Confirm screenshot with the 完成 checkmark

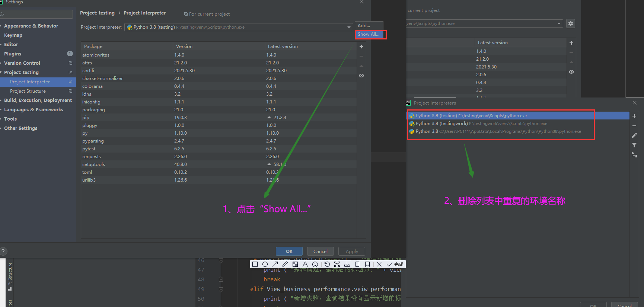point(395,264)
